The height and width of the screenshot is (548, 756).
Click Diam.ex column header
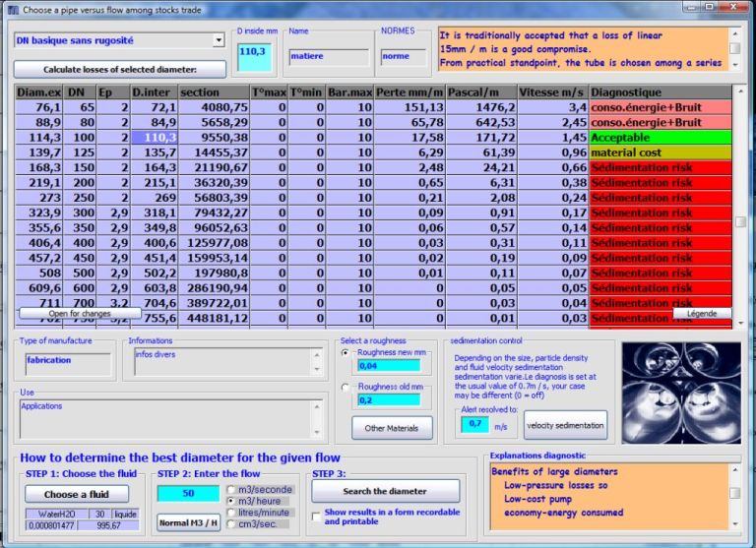[x=39, y=92]
